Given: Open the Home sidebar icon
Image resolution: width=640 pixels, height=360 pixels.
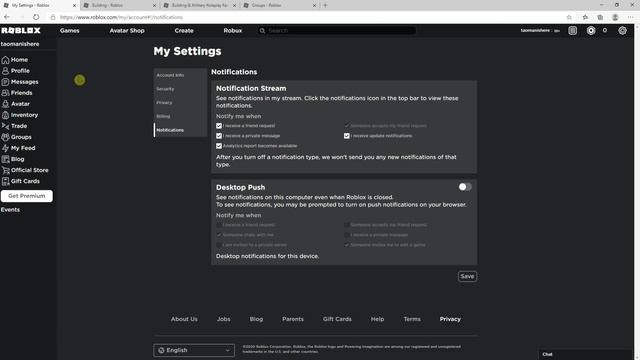Looking at the screenshot, I should [5, 60].
